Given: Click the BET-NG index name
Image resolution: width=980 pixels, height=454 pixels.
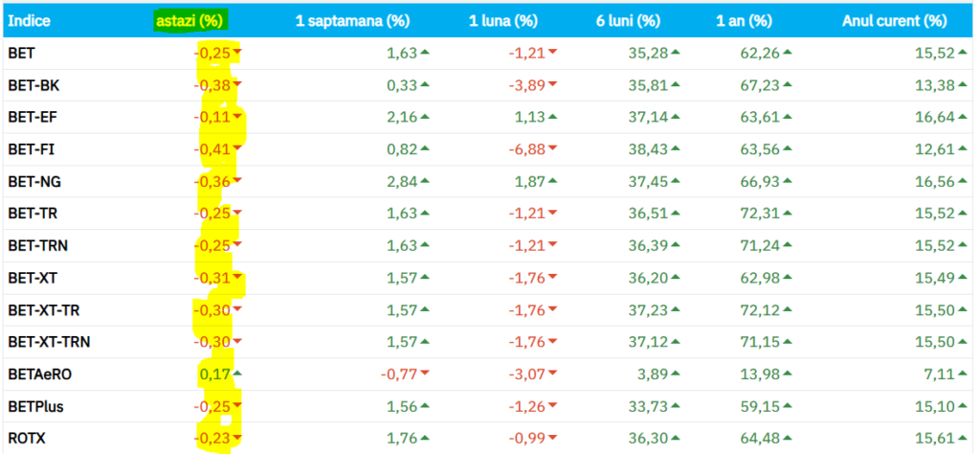Looking at the screenshot, I should (33, 181).
